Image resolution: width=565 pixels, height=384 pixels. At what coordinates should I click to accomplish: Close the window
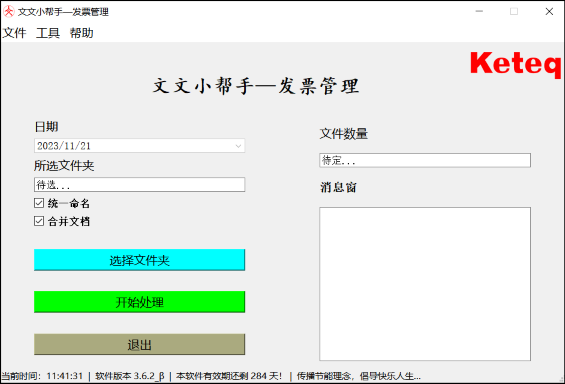tap(549, 12)
